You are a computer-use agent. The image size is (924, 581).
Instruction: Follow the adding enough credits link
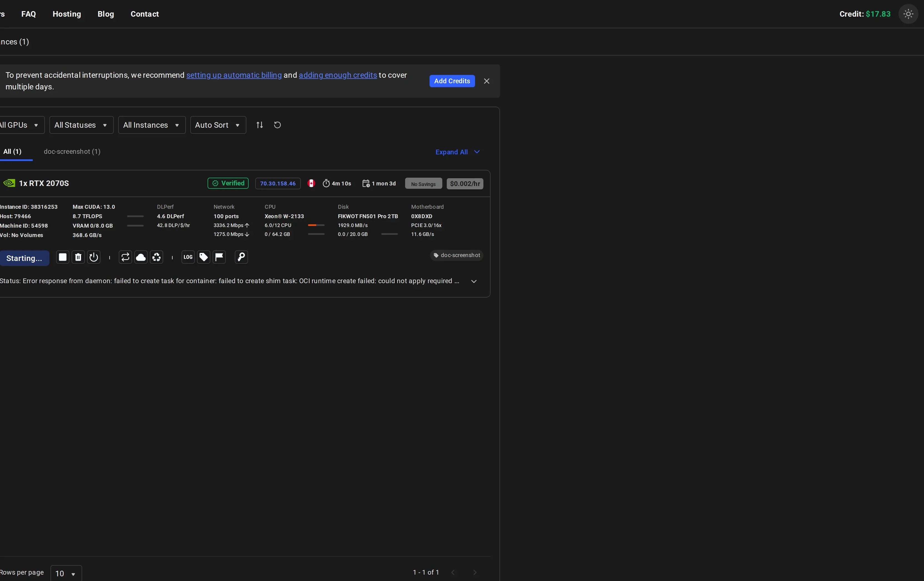338,75
